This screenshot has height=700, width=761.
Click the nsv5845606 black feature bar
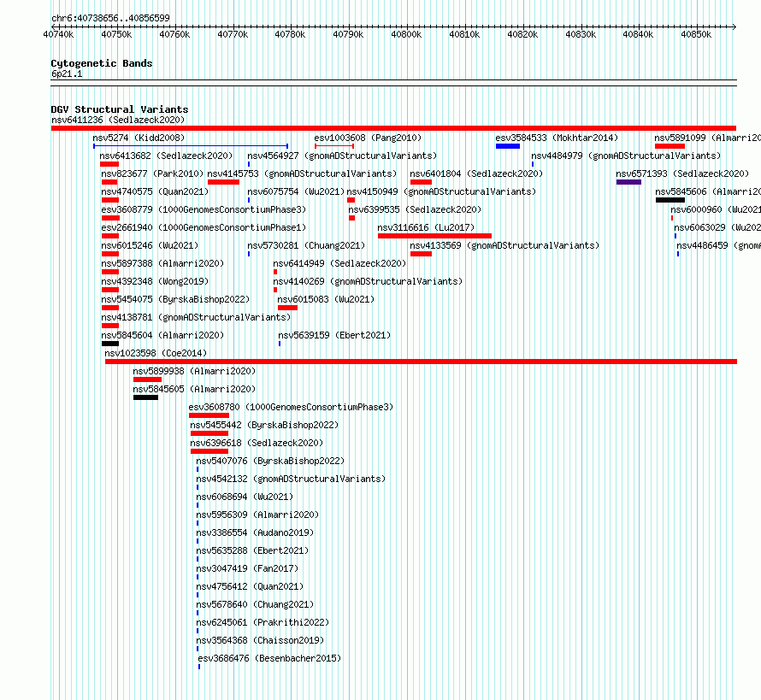click(x=670, y=200)
